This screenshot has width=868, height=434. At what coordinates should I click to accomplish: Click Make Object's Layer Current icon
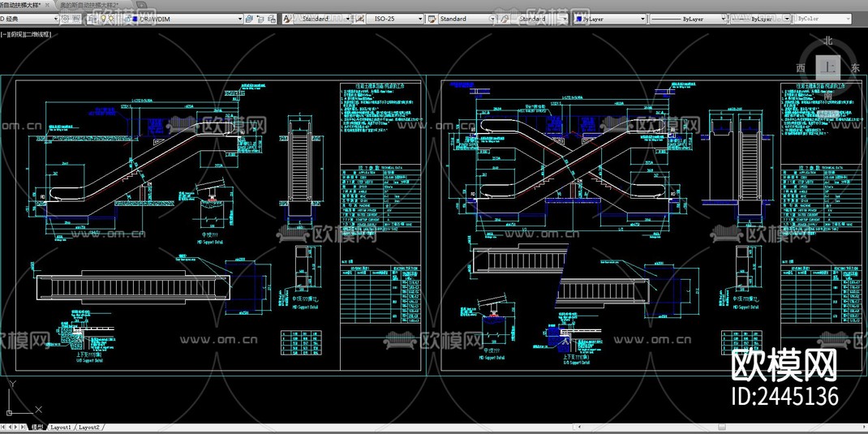249,19
